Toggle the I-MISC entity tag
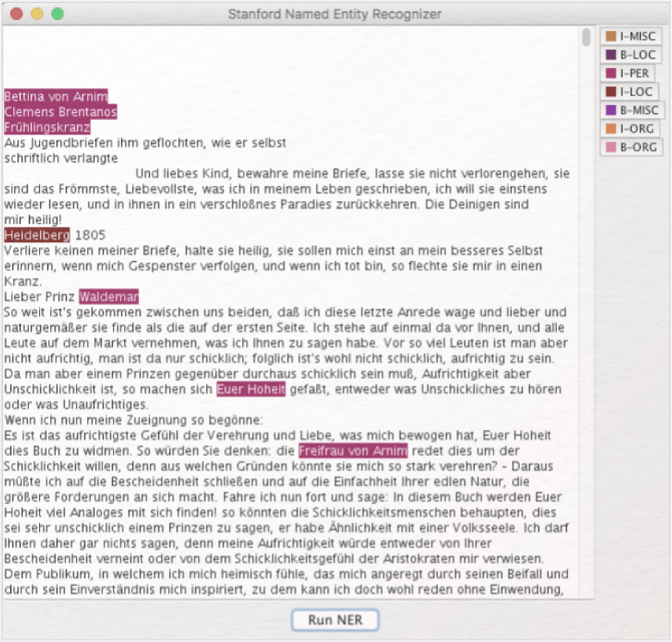Viewport: 672px width, 642px height. tap(631, 36)
